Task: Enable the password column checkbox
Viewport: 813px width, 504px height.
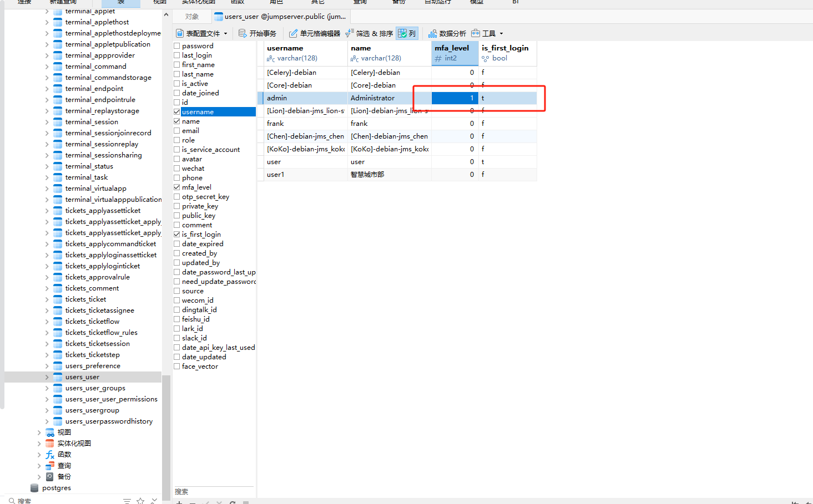Action: pyautogui.click(x=177, y=46)
